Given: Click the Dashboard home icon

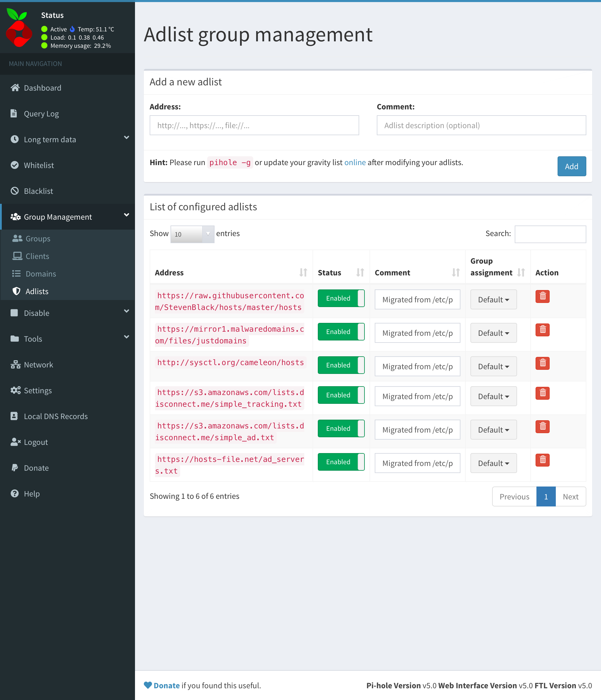Looking at the screenshot, I should [x=15, y=88].
